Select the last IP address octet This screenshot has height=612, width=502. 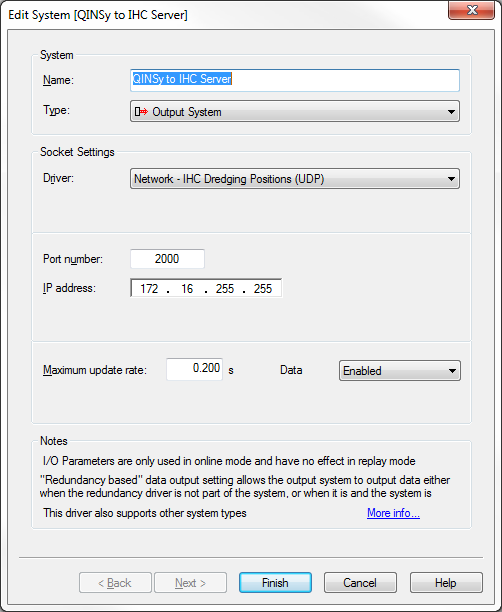[263, 289]
